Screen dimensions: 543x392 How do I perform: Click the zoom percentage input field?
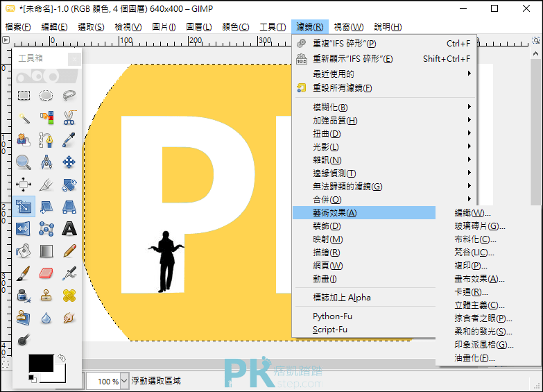coord(103,382)
